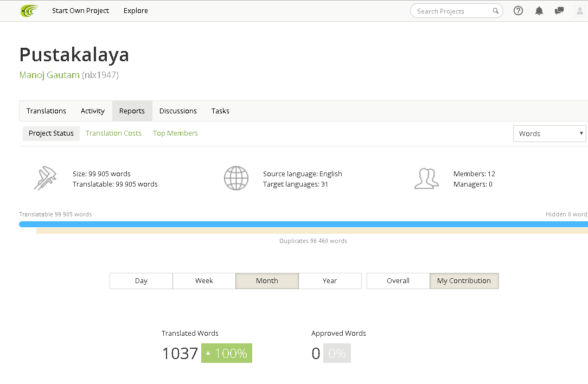Click the search magnifier icon
The height and width of the screenshot is (384, 588).
(x=495, y=11)
